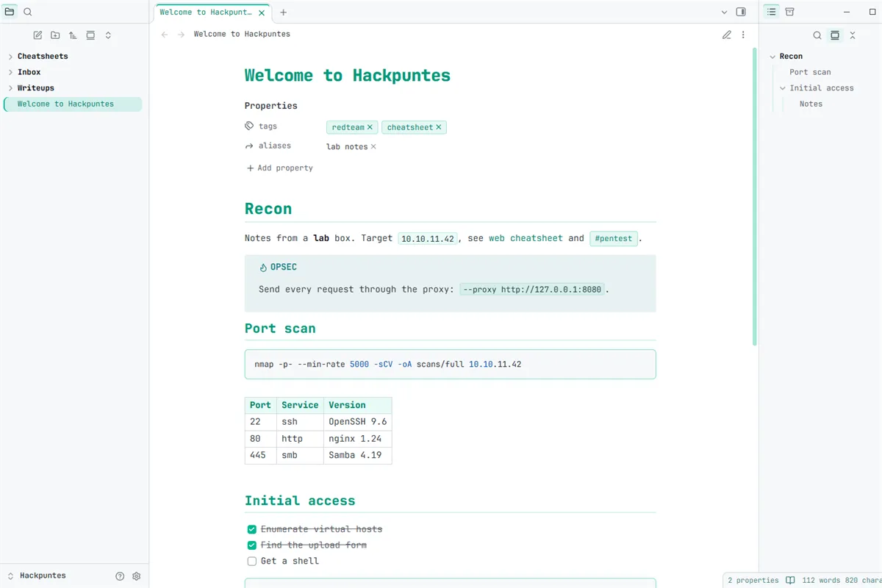This screenshot has height=588, width=882.
Task: Open the file explorer (folder) tab icon
Action: (10, 12)
